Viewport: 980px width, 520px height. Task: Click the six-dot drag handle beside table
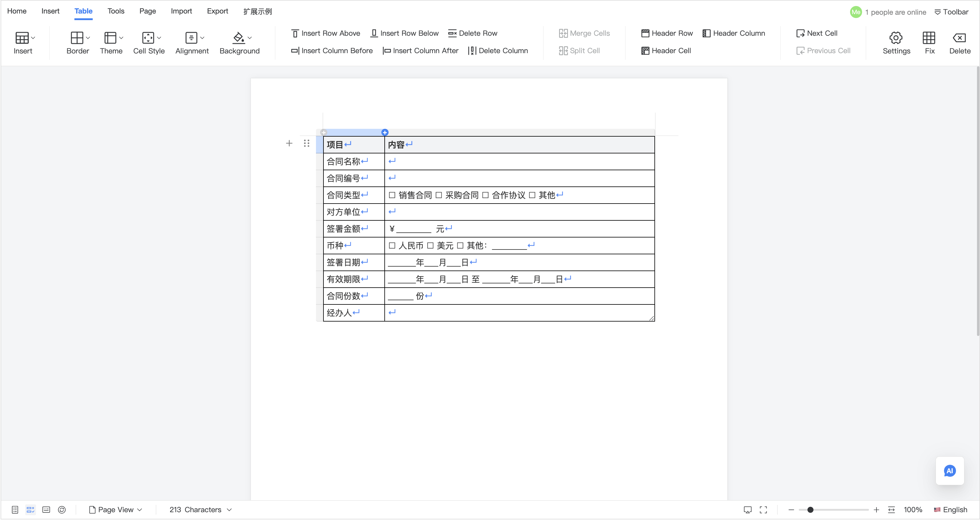[307, 144]
